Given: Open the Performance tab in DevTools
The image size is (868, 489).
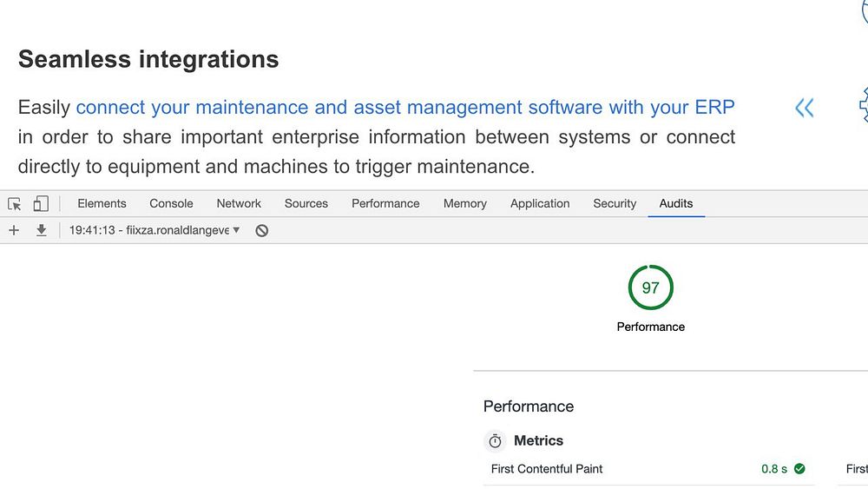Looking at the screenshot, I should (385, 203).
